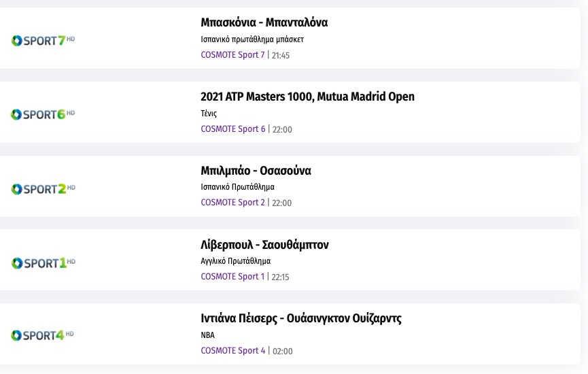
Task: Open the Μπασκόνια - Μπανταλόνα match title
Action: [x=264, y=22]
